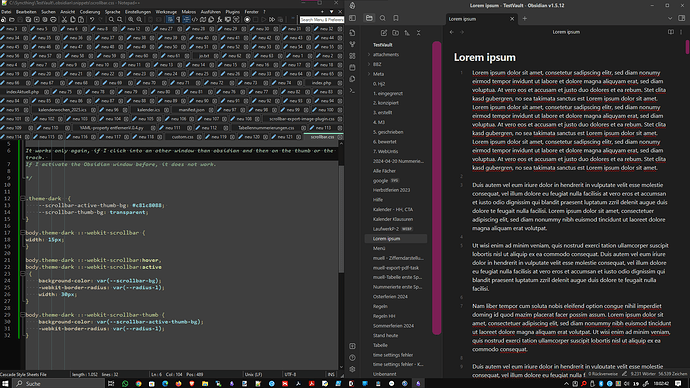This screenshot has height=388, width=690.
Task: Open command palette from Obsidian ribbon
Action: click(352, 91)
